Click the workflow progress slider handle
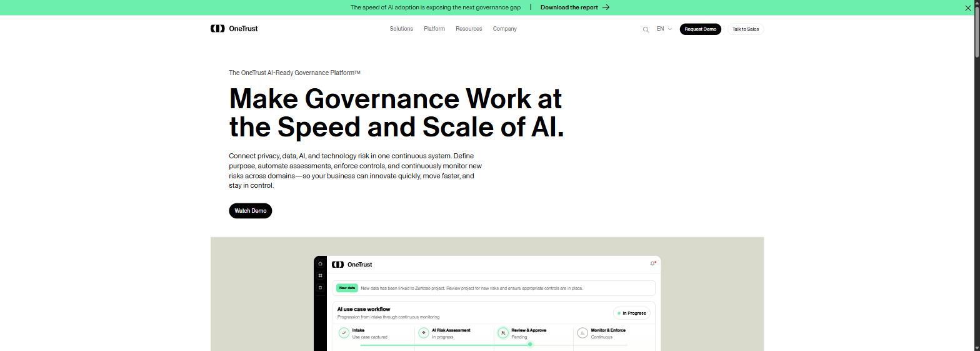 530,345
